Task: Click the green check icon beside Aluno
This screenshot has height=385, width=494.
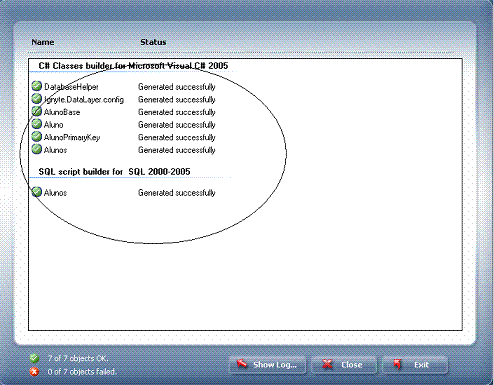Action: click(x=37, y=124)
